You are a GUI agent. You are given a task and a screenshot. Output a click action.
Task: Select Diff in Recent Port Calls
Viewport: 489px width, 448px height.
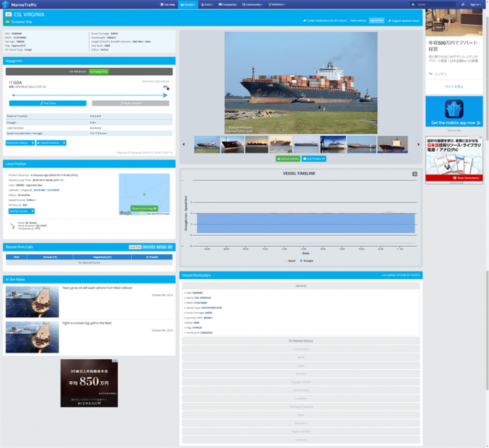click(170, 247)
